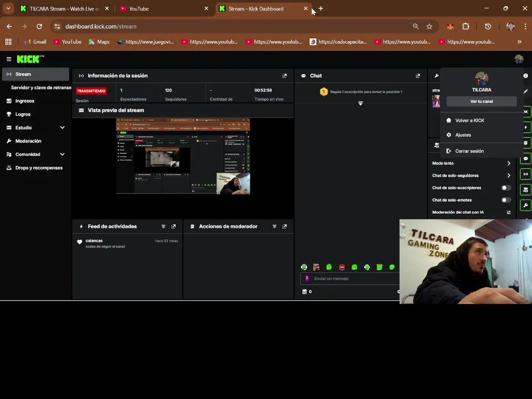This screenshot has width=532, height=399.
Task: Open a new browser tab
Action: tap(321, 8)
